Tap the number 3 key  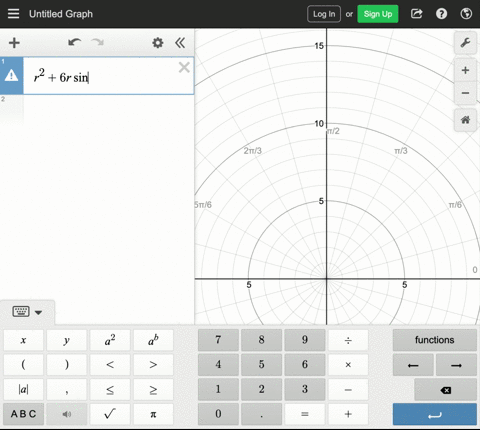pos(305,389)
